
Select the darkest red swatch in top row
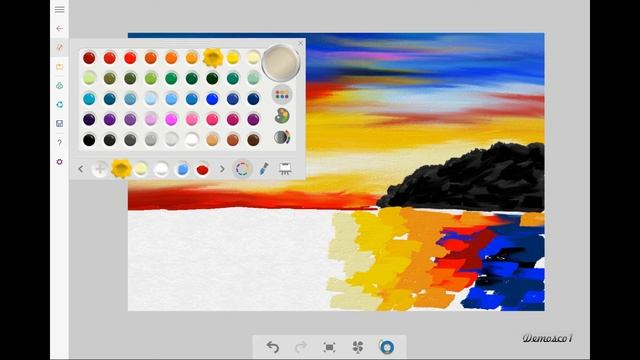[x=89, y=58]
